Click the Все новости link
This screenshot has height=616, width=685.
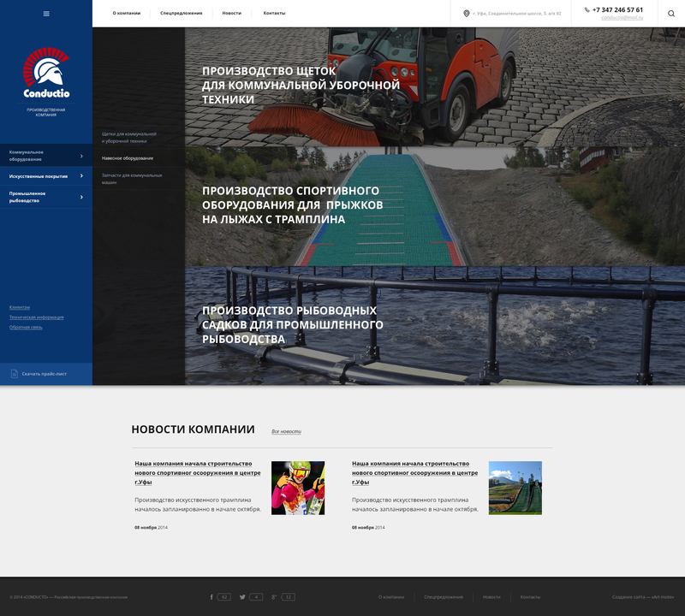point(287,431)
